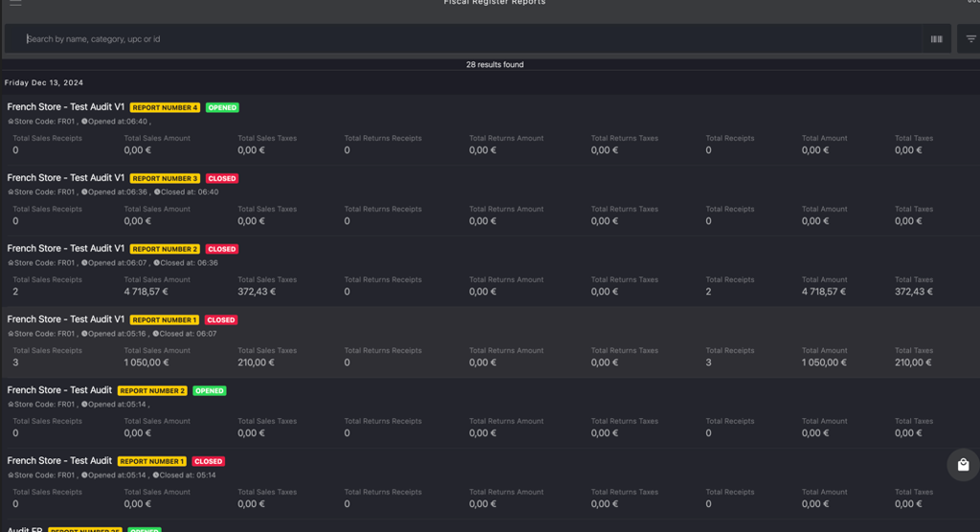
Task: Click 'Closed at: 06:36' text
Action: pos(189,262)
